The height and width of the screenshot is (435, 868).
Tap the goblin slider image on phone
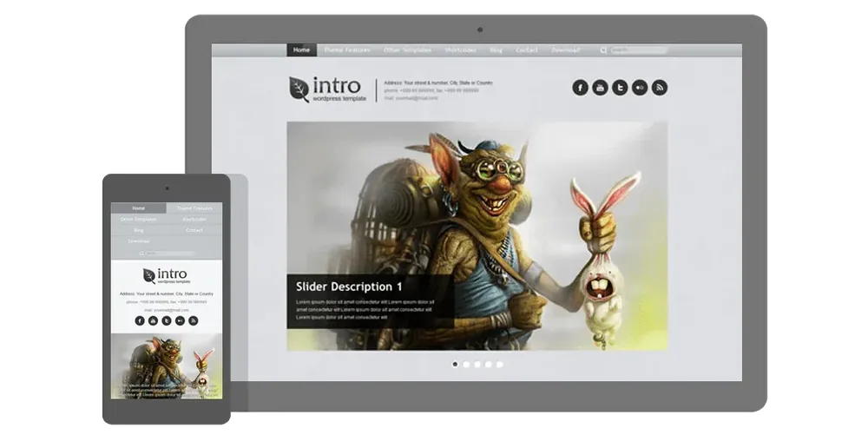pyautogui.click(x=167, y=366)
